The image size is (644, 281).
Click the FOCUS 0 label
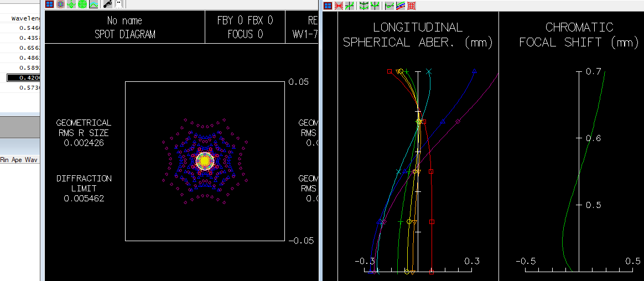(x=245, y=34)
